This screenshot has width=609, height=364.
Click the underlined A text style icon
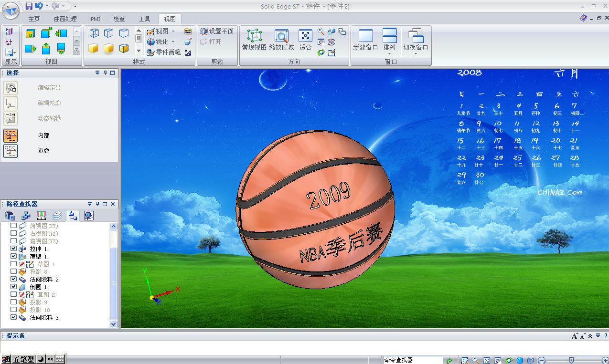tap(188, 52)
